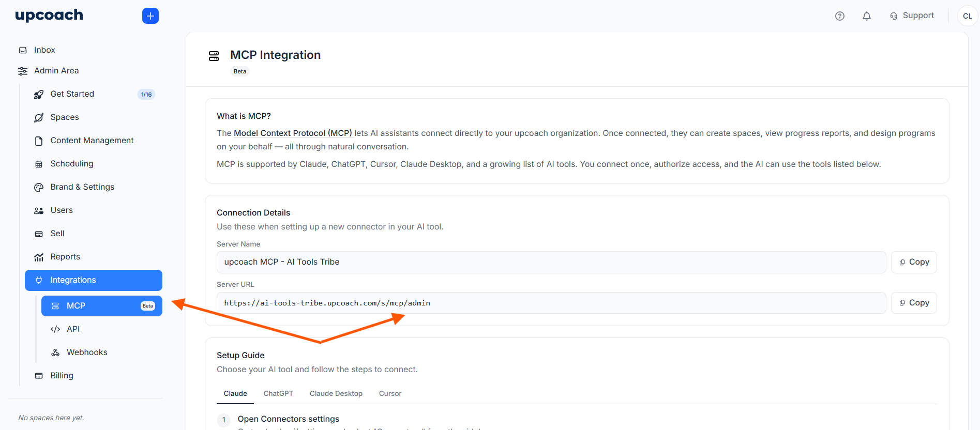This screenshot has height=430, width=980.
Task: Switch to the Cursor tab
Action: coord(390,394)
